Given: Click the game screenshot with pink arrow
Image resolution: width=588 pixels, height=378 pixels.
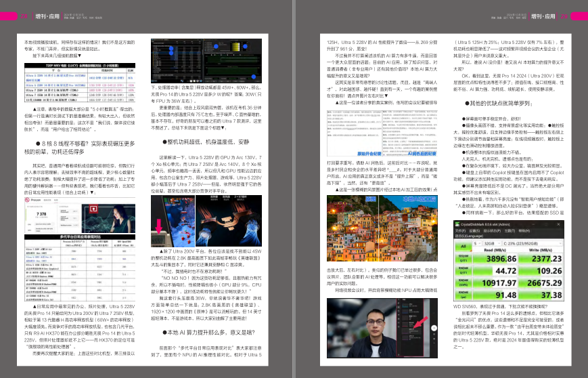Looking at the screenshot, I should tap(173, 221).
